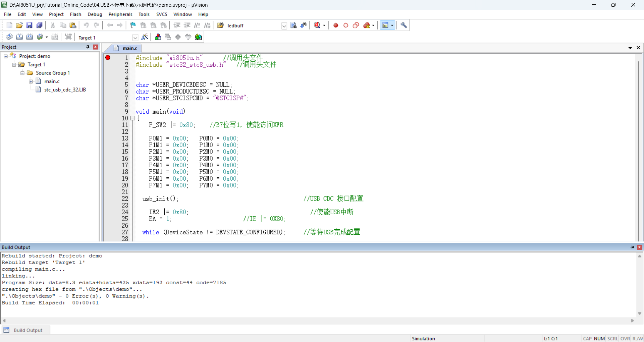Open the SVCS menu
644x342 pixels.
[x=162, y=14]
